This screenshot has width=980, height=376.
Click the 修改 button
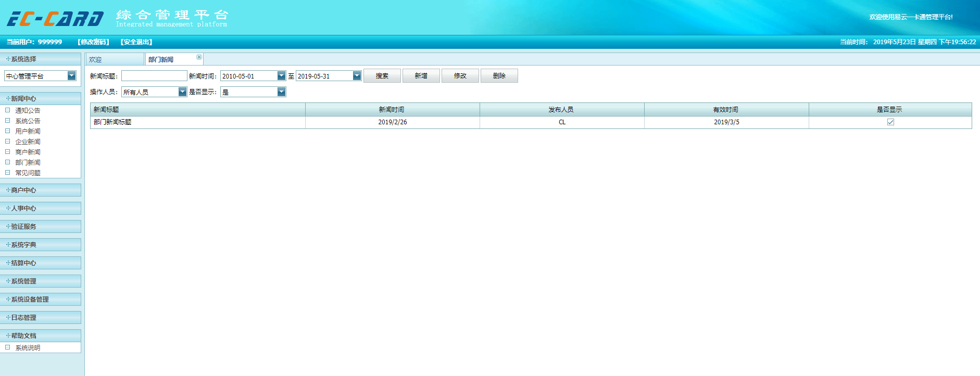coord(460,76)
